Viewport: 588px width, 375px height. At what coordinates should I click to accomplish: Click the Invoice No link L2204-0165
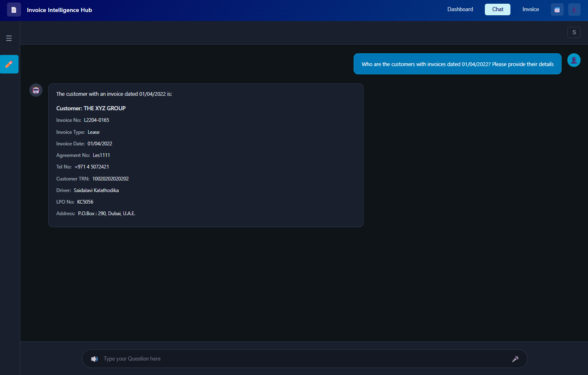(x=96, y=120)
